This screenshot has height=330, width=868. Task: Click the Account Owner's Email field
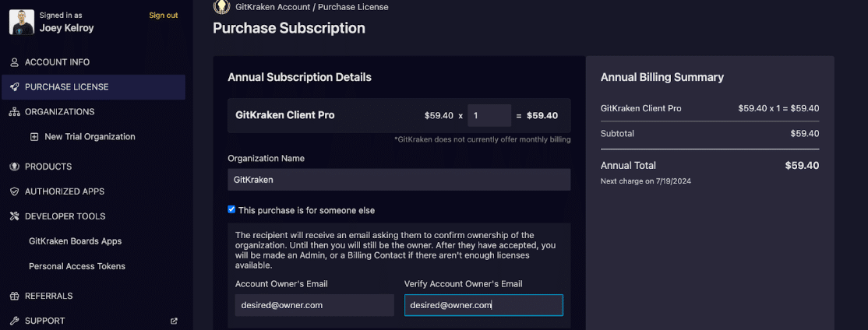point(314,305)
